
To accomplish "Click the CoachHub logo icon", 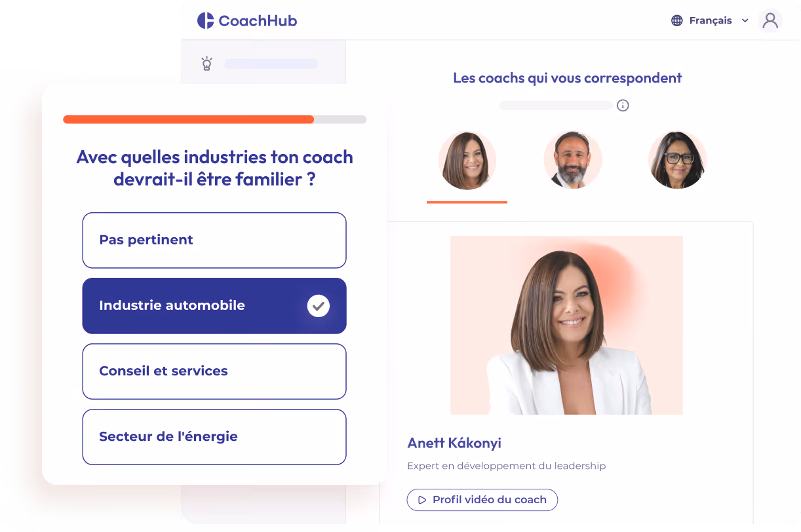I will (x=206, y=21).
